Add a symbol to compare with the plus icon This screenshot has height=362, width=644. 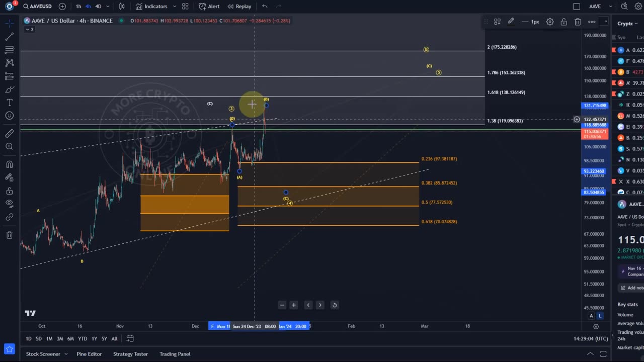click(x=62, y=7)
